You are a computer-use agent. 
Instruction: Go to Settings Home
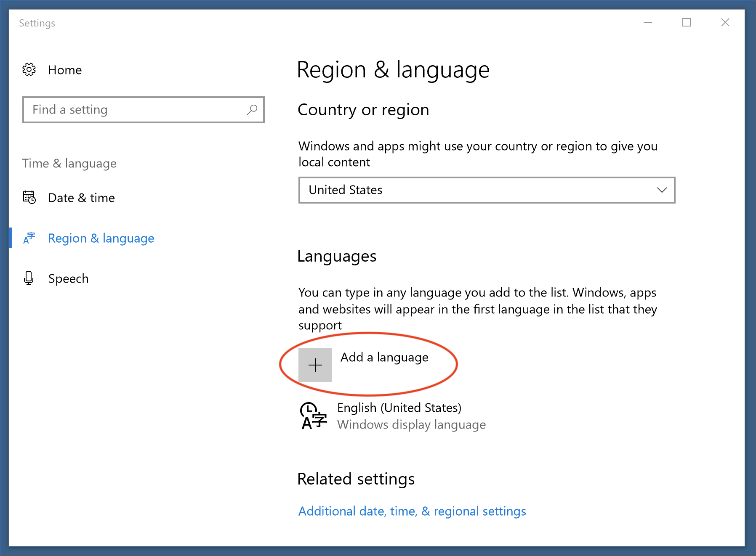[x=65, y=70]
